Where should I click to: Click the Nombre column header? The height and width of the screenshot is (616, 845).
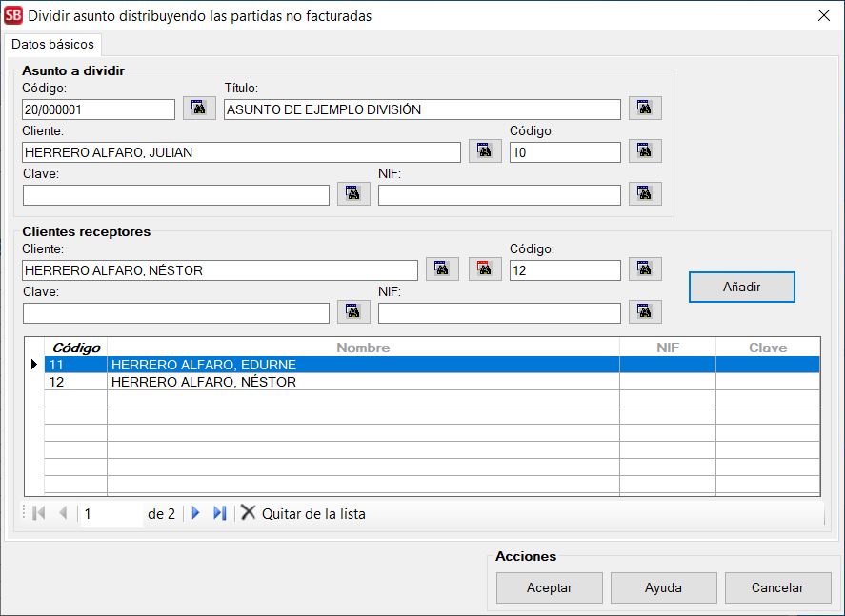click(362, 348)
